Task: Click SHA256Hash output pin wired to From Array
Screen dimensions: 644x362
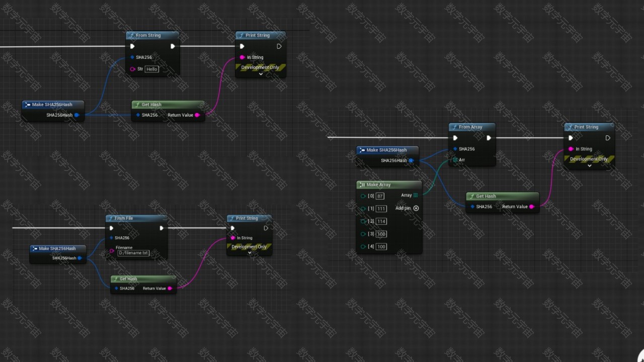Action: [x=411, y=160]
